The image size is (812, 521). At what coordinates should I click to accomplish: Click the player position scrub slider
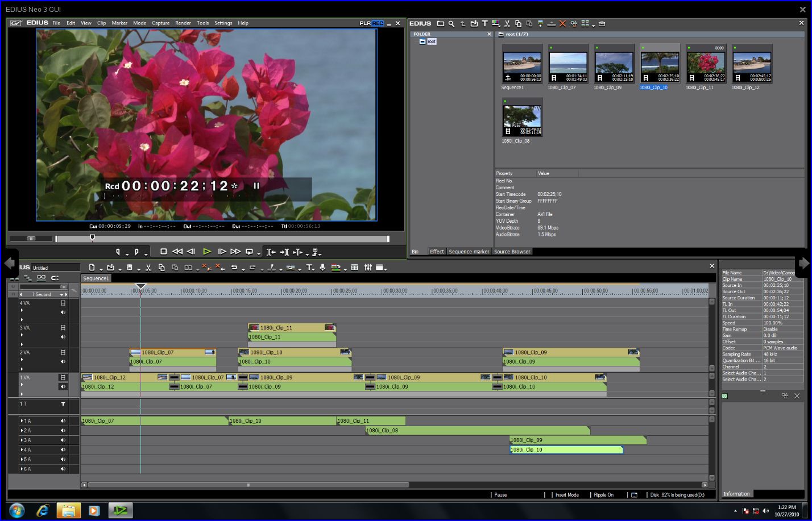(92, 238)
